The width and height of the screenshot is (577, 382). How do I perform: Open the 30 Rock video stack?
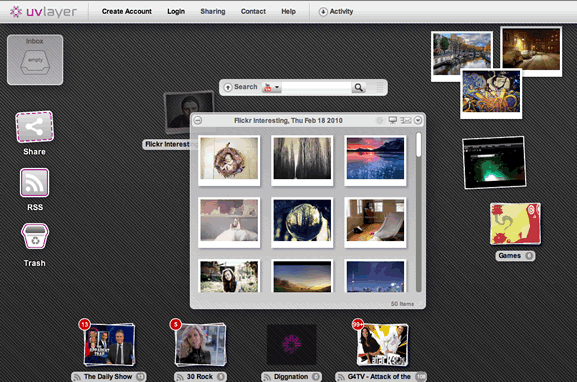201,345
